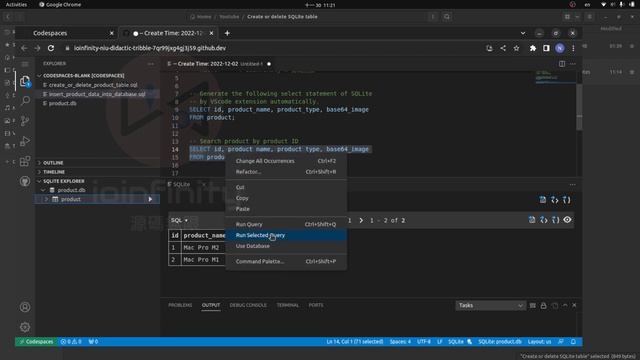Expand the Outline section

53,162
